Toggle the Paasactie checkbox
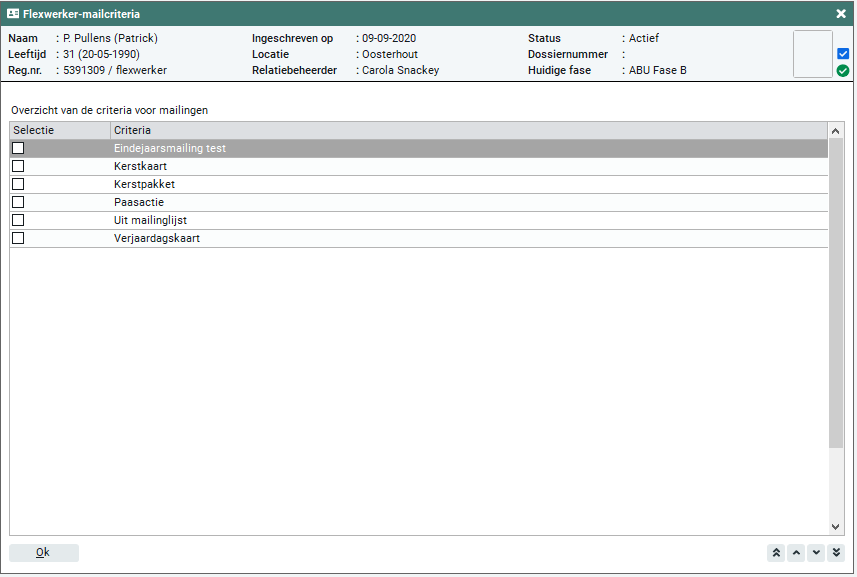Viewport: 857px width, 577px height. coord(18,202)
